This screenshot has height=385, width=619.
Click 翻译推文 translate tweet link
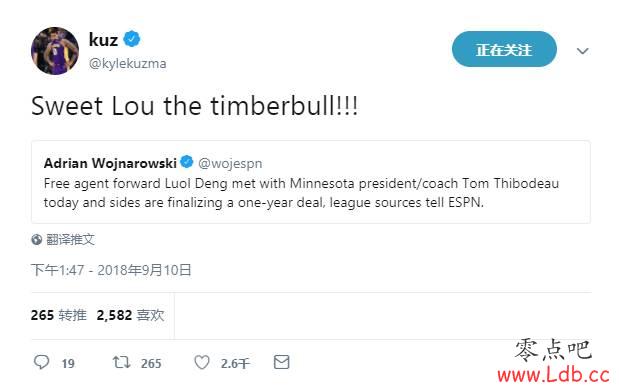[70, 239]
